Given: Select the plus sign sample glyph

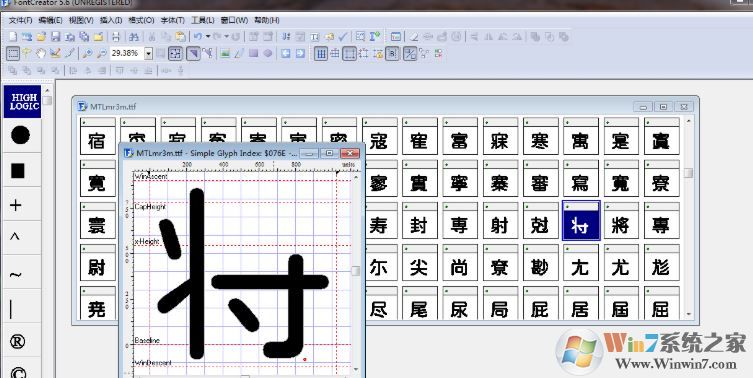Looking at the screenshot, I should click(x=16, y=205).
